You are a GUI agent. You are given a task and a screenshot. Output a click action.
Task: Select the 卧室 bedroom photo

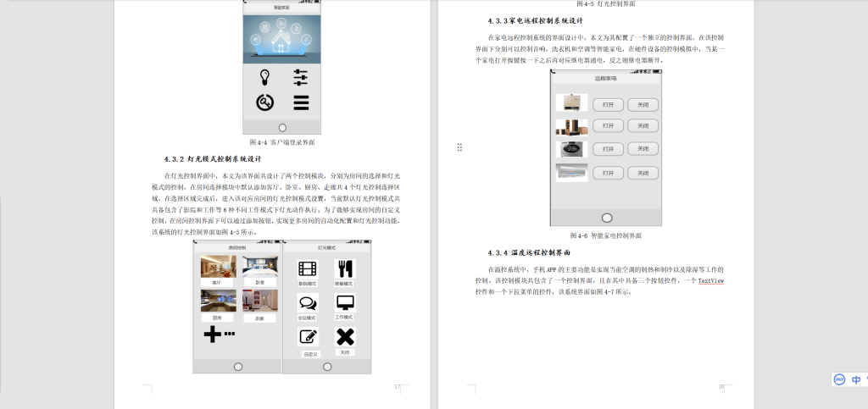[x=260, y=267]
